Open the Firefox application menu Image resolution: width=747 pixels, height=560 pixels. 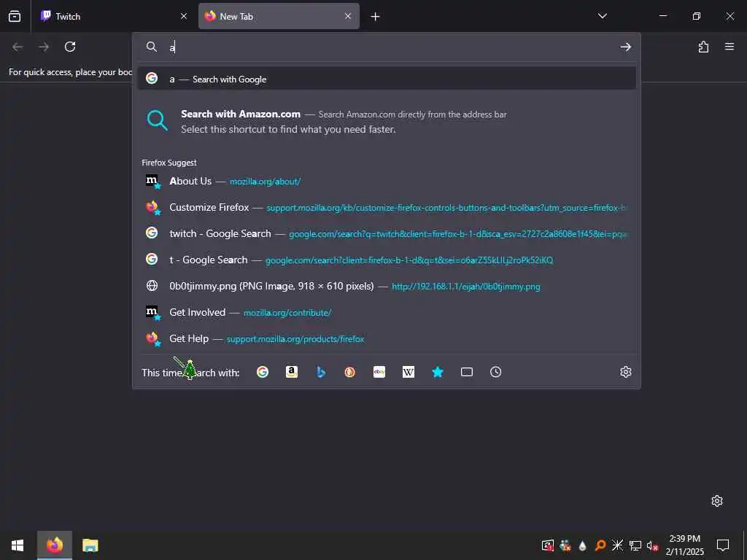pyautogui.click(x=729, y=47)
